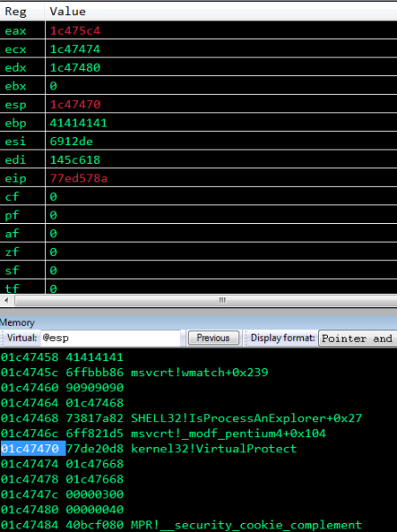
Task: Click kernel32!VirtualProtect symbol in memory
Action: [x=214, y=449]
